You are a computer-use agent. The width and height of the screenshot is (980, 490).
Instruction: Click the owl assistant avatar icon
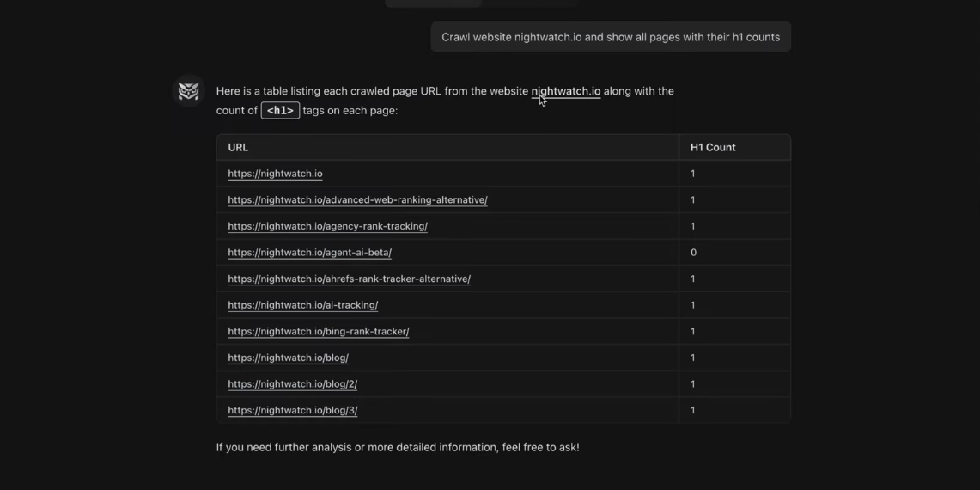tap(189, 91)
